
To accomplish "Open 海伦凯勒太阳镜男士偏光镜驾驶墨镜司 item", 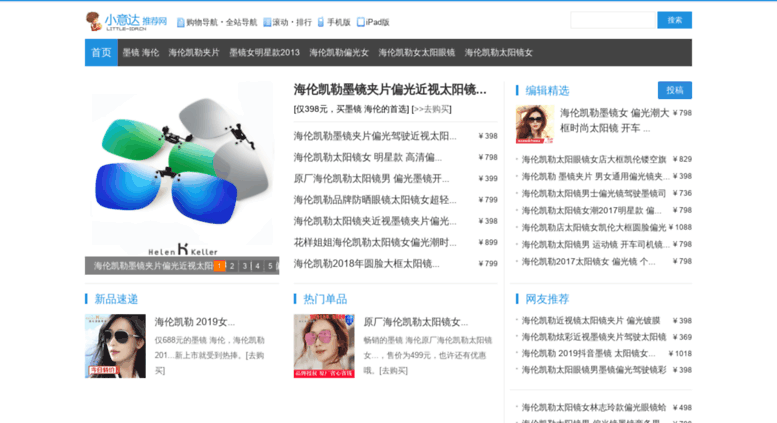I will (x=594, y=193).
